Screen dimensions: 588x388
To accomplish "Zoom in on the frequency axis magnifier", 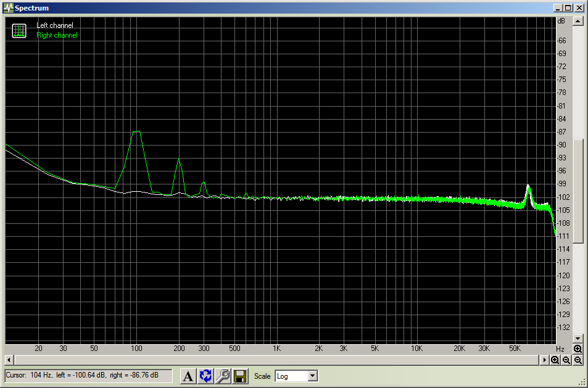I will [x=555, y=360].
